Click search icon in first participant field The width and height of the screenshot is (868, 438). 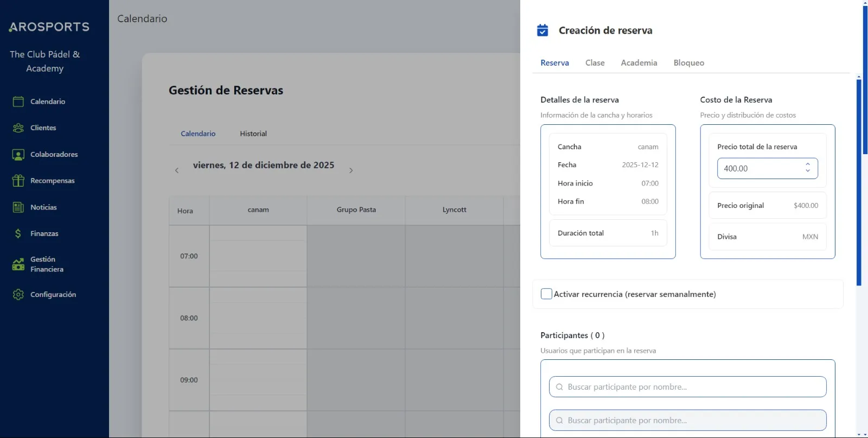pyautogui.click(x=559, y=387)
